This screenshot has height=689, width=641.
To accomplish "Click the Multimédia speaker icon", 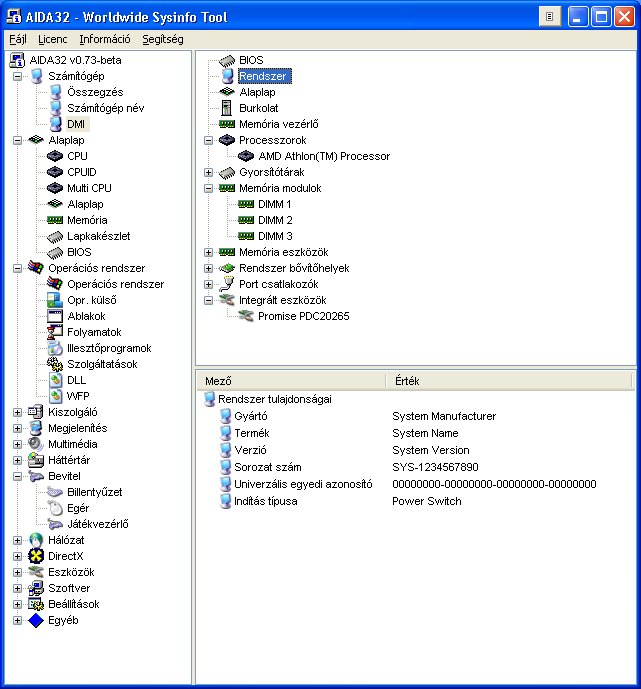I will tap(36, 444).
